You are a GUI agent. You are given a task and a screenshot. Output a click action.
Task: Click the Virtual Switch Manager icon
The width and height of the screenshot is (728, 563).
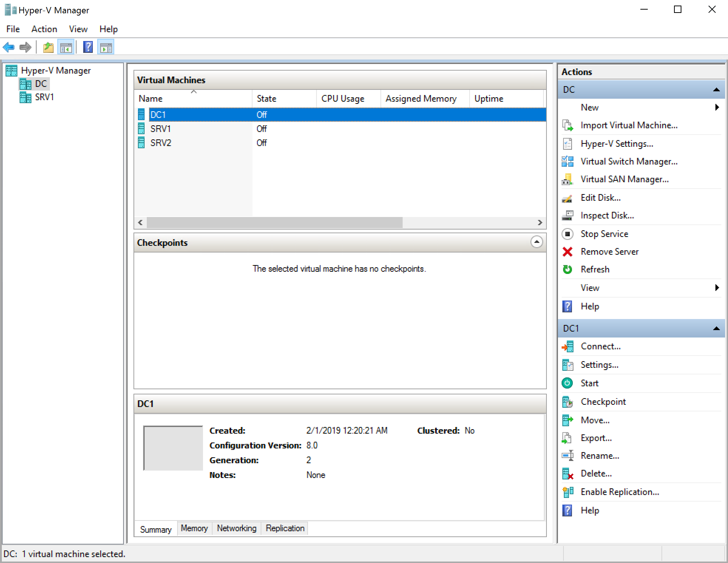point(568,161)
